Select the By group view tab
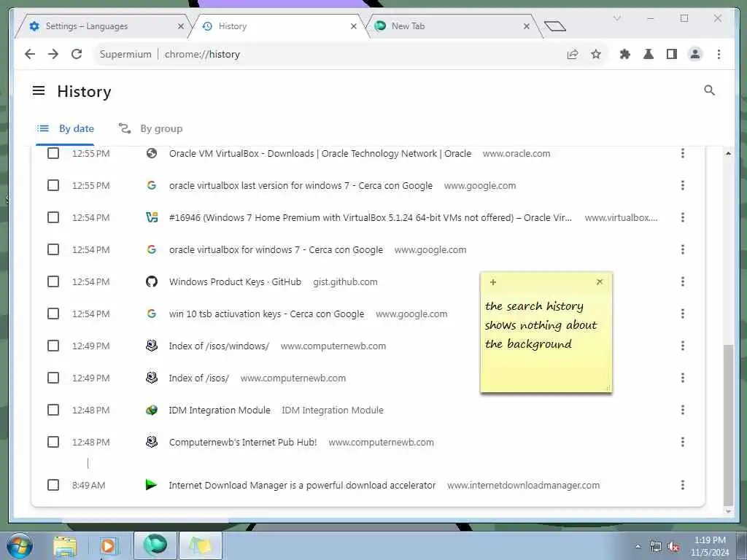747x560 pixels. 150,128
